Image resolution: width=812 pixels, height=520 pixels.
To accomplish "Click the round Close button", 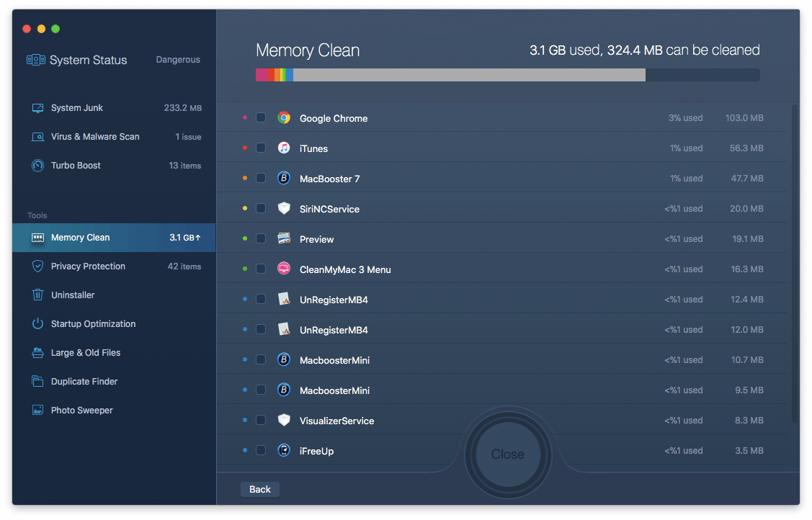I will click(508, 454).
